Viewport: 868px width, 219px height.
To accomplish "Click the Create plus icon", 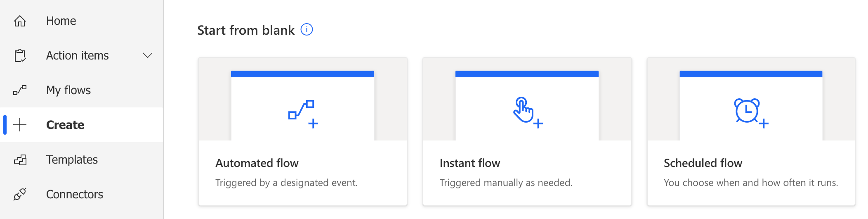I will tap(20, 125).
